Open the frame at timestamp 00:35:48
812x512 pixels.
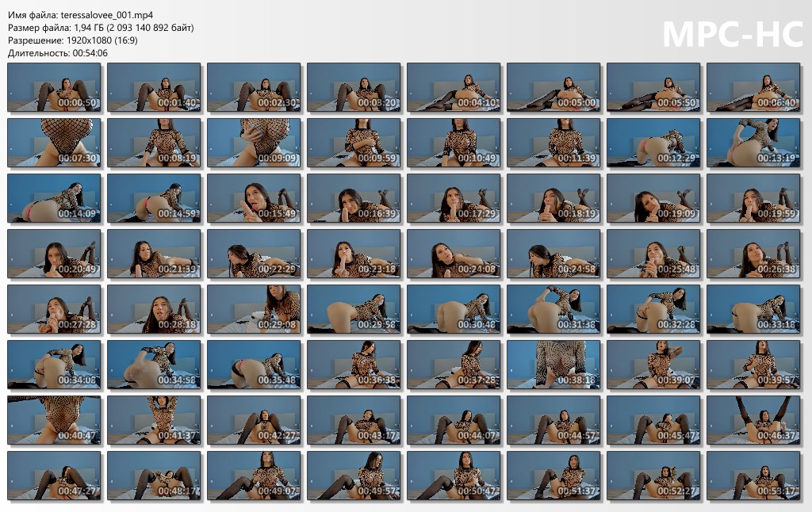point(254,365)
